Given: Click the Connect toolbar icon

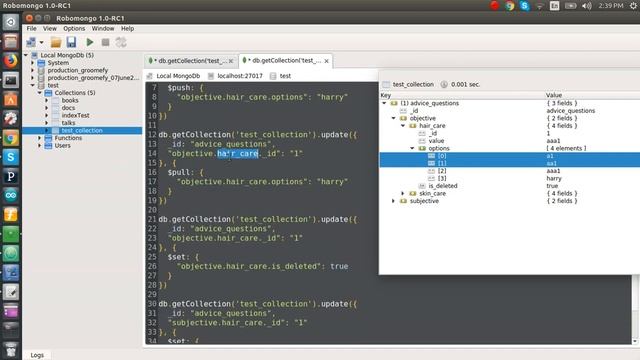Looking at the screenshot, I should pos(31,42).
